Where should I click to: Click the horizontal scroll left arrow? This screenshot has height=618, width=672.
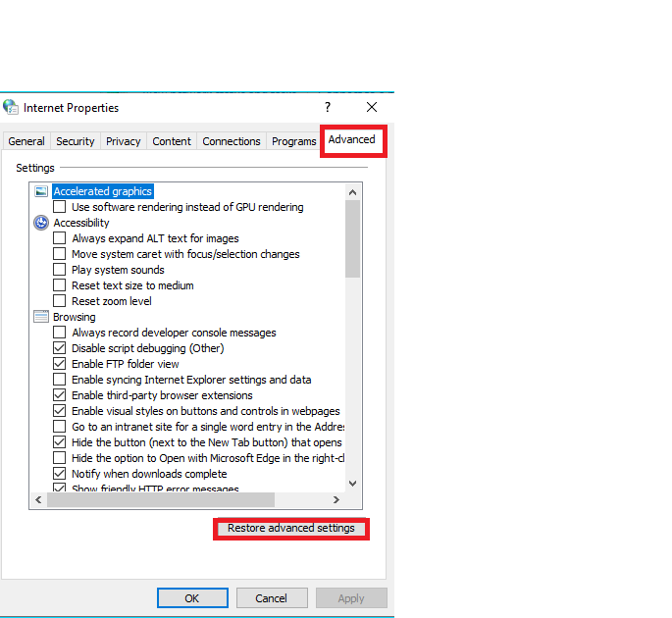38,499
